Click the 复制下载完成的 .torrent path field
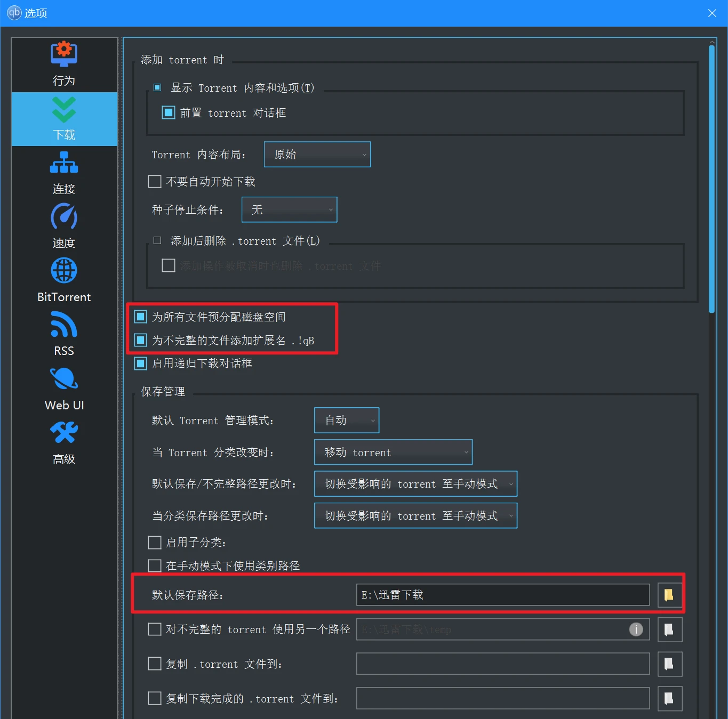The height and width of the screenshot is (719, 728). 503,698
